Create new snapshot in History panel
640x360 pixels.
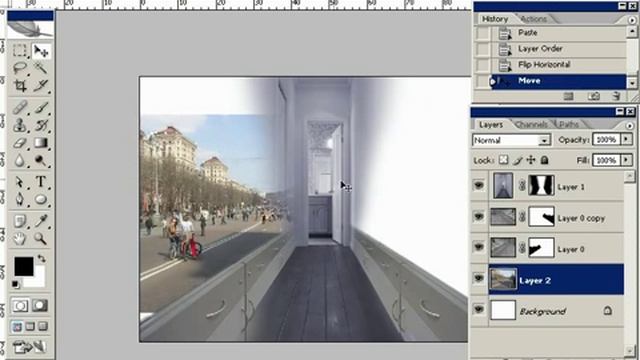pyautogui.click(x=593, y=96)
